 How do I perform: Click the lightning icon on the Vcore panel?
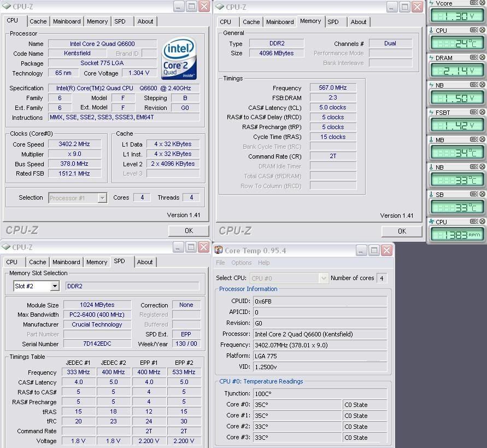tap(431, 3)
